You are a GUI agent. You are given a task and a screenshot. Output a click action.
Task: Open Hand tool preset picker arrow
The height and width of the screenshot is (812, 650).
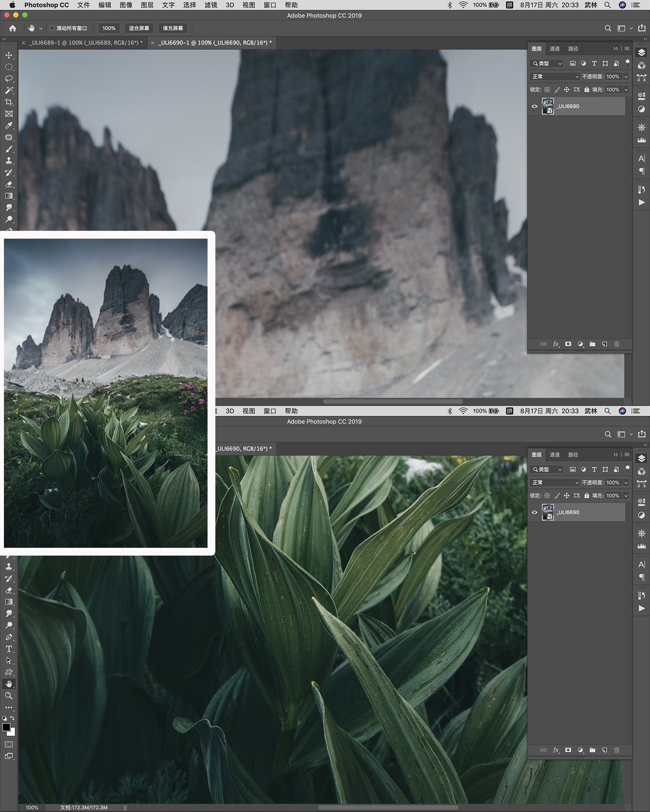(x=41, y=29)
